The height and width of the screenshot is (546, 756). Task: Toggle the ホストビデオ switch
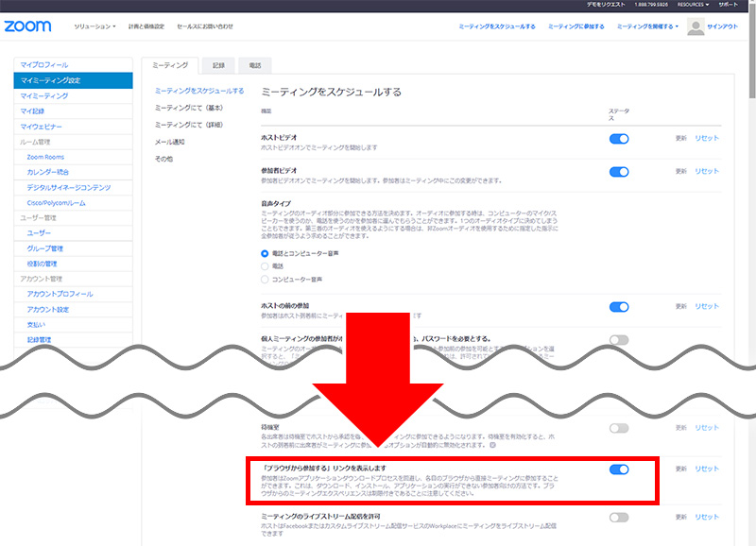click(x=619, y=139)
